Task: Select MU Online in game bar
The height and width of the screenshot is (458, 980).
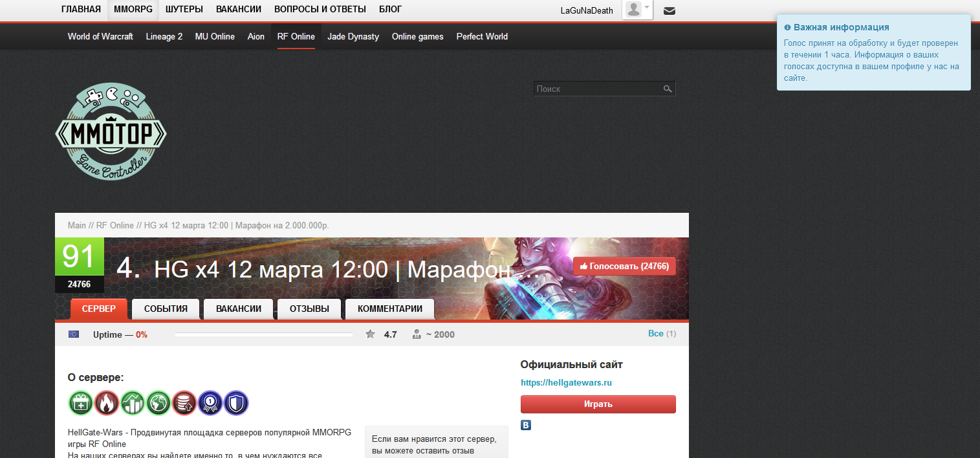Action: 215,36
